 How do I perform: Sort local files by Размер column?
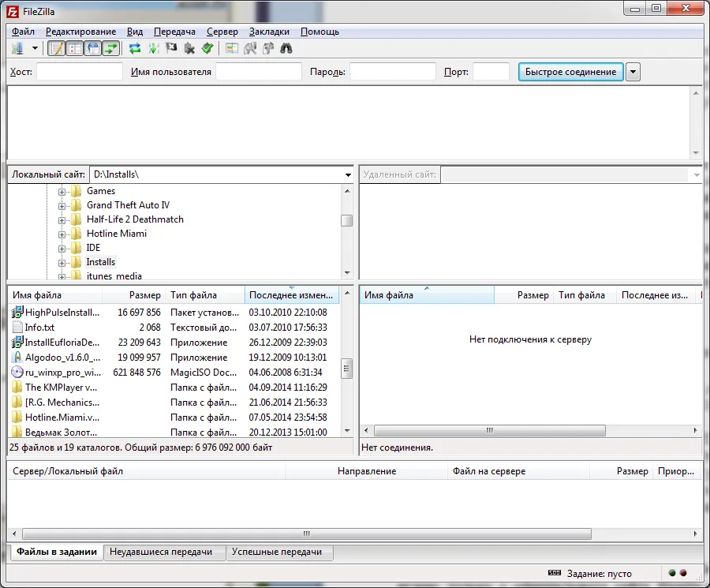[134, 295]
